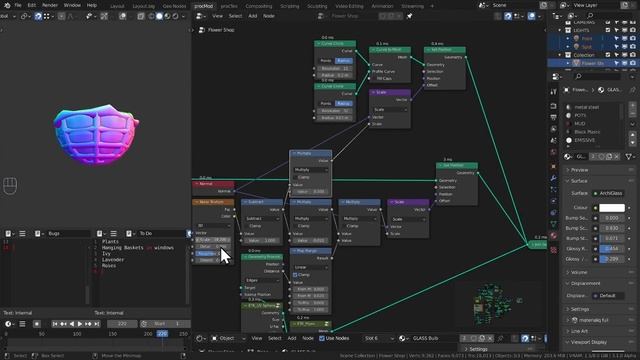Toggle the viewport snapping magnet icon

tap(38, 16)
